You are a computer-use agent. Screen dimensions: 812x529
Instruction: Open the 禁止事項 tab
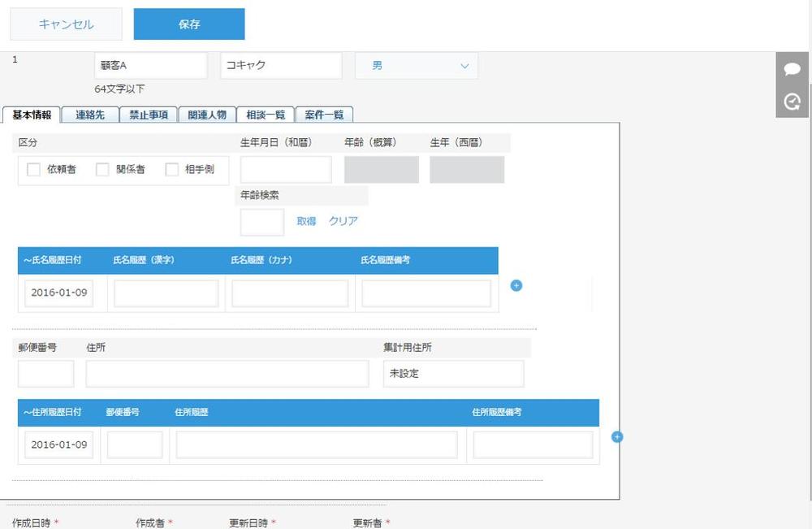pos(148,115)
